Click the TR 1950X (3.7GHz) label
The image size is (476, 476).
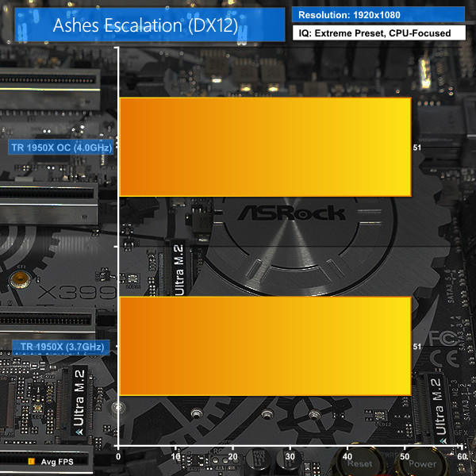click(x=61, y=347)
